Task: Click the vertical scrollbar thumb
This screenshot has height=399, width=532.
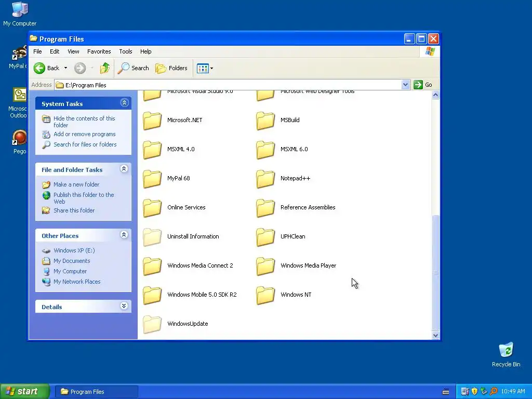Action: click(x=436, y=272)
